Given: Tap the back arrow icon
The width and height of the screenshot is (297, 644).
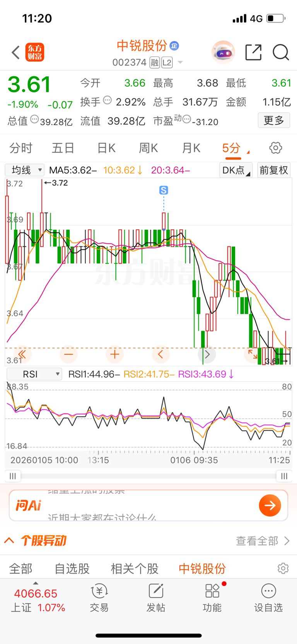Looking at the screenshot, I should pos(15,52).
